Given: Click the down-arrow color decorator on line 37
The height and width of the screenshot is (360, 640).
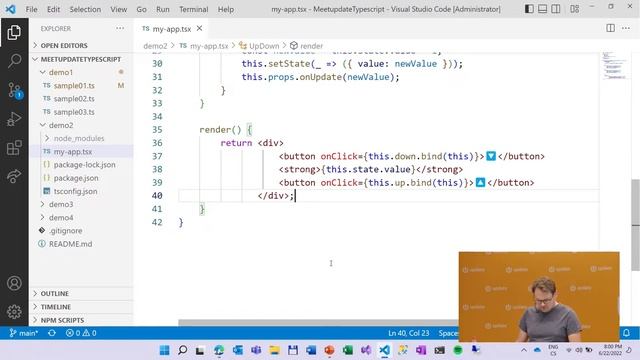Looking at the screenshot, I should [x=491, y=156].
